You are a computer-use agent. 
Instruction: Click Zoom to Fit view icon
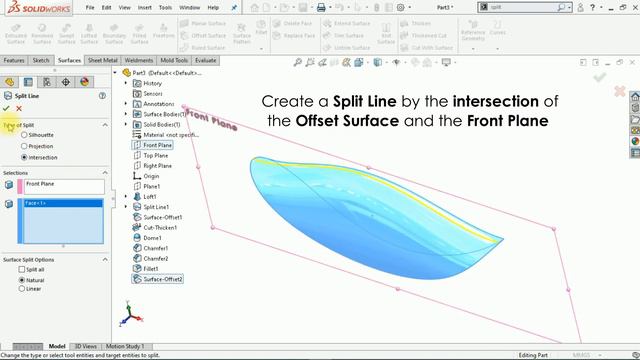(x=298, y=62)
